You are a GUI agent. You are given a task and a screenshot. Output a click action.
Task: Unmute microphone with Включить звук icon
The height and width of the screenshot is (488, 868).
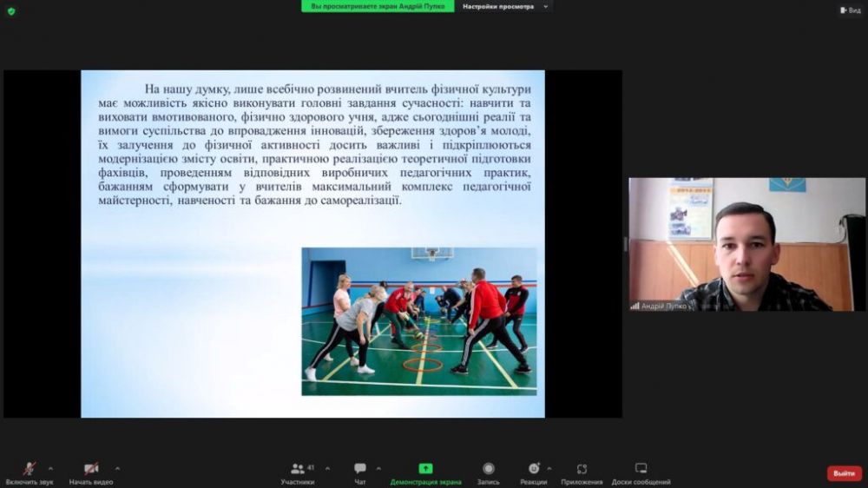(x=29, y=469)
